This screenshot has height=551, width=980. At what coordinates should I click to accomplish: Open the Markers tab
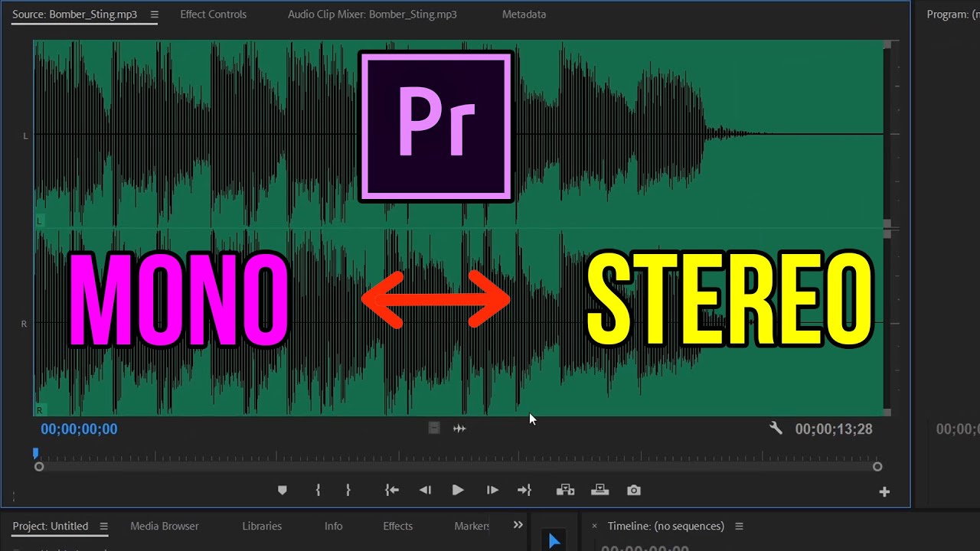coord(472,527)
